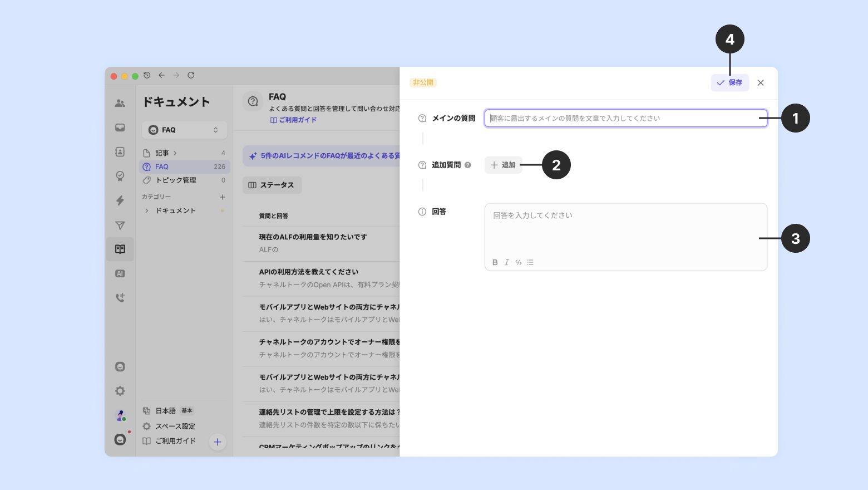The height and width of the screenshot is (490, 868).
Task: Expand the 記事 chevron
Action: pos(175,153)
